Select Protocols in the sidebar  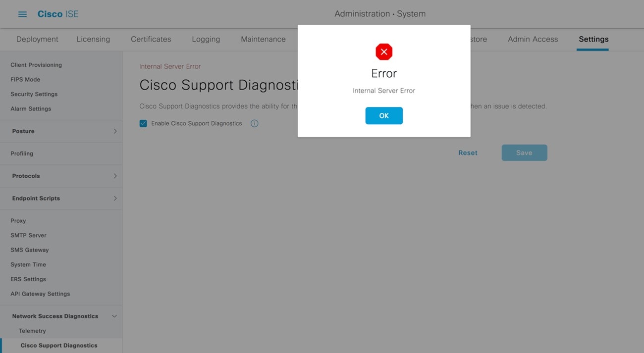[x=26, y=176]
